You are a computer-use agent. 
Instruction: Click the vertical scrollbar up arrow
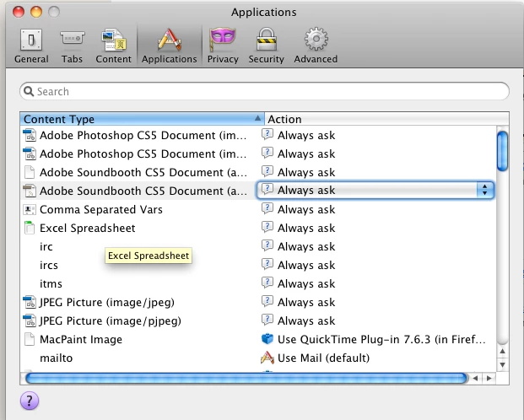pyautogui.click(x=502, y=351)
